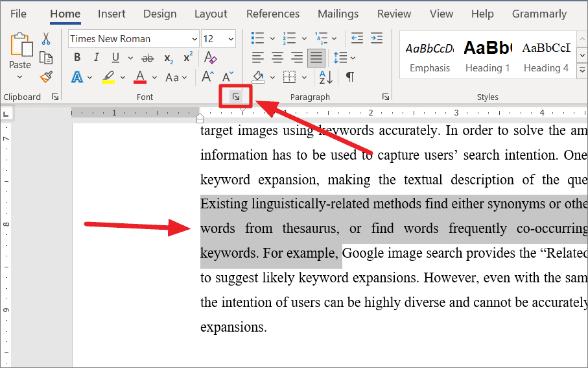Click the Bullets list icon

click(x=257, y=38)
